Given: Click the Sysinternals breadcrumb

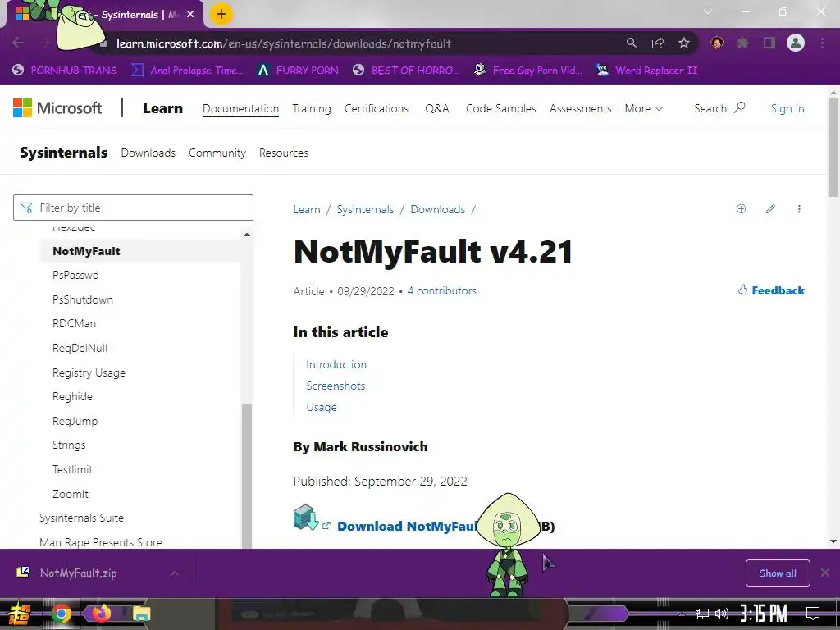Looking at the screenshot, I should coord(365,209).
